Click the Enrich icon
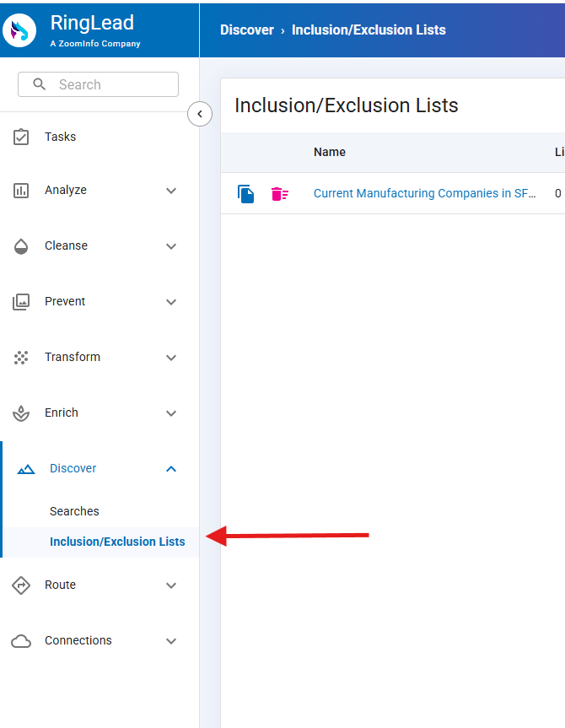Viewport: 565px width, 728px height. click(21, 413)
